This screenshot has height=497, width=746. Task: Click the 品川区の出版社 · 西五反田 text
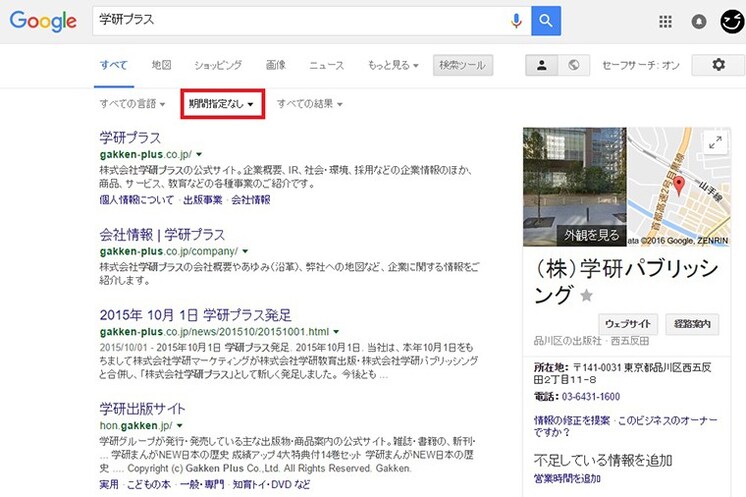tap(591, 341)
